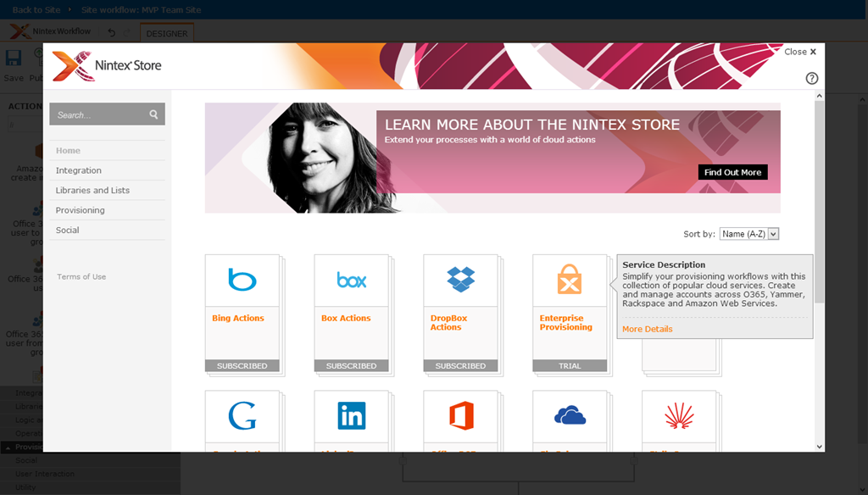
Task: Go to Home category
Action: [x=68, y=151]
